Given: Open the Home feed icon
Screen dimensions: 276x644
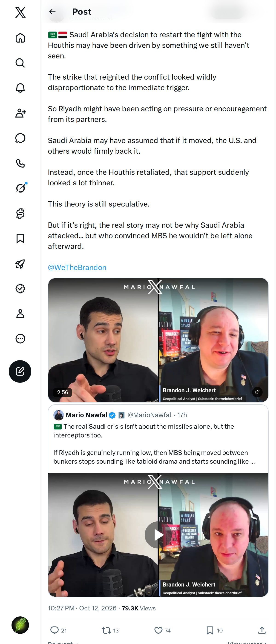Looking at the screenshot, I should point(20,38).
